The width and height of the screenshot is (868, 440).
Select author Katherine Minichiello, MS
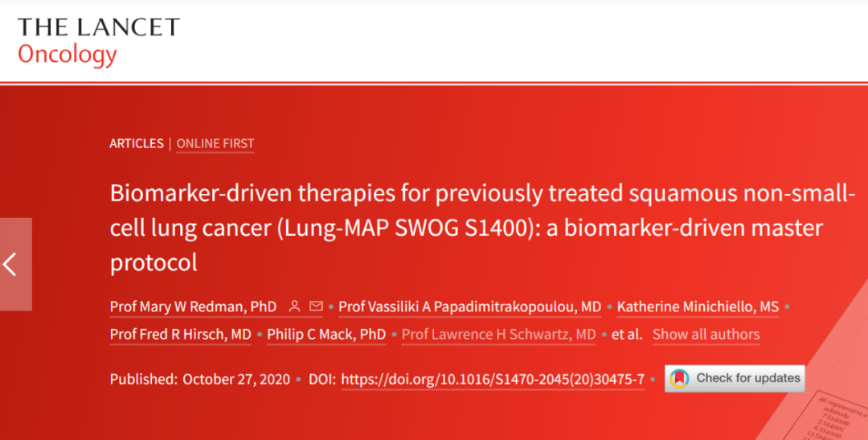[698, 306]
